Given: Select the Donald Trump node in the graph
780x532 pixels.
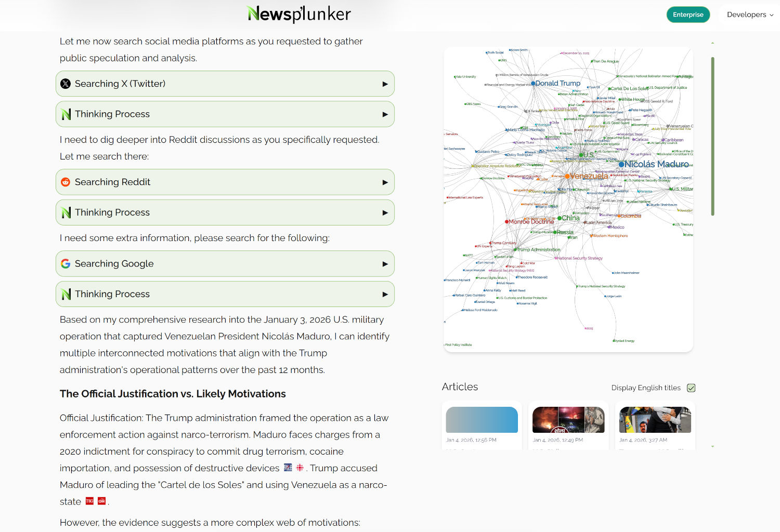Looking at the screenshot, I should click(x=533, y=83).
